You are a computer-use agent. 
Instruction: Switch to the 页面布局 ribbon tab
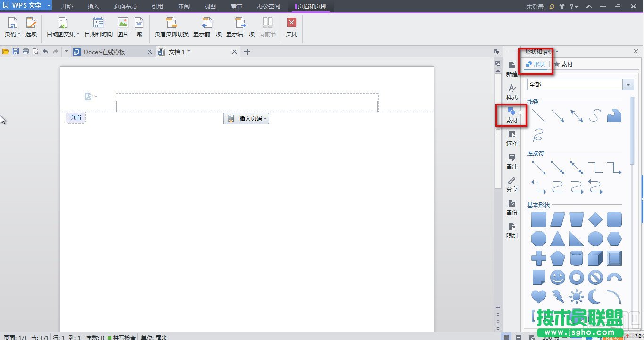(x=125, y=7)
